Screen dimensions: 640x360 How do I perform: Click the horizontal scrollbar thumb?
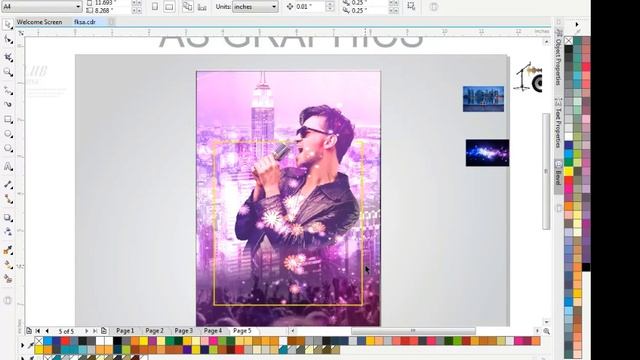(413, 331)
